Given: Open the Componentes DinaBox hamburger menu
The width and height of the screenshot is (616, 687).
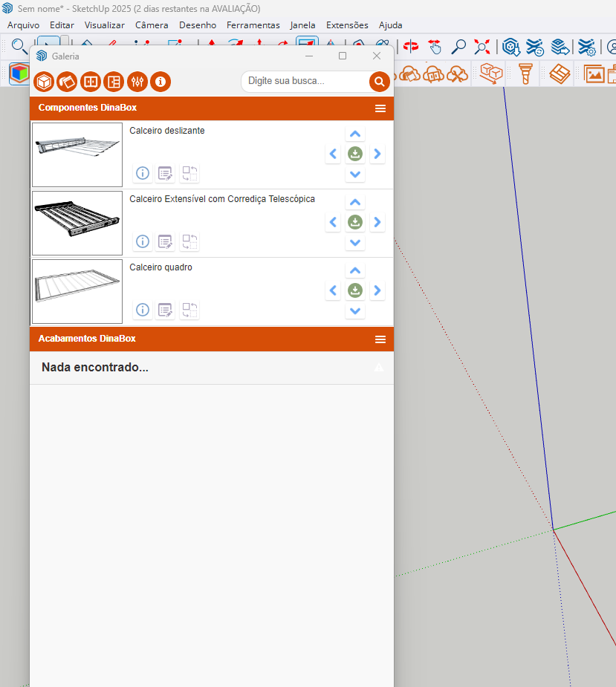Looking at the screenshot, I should (380, 108).
